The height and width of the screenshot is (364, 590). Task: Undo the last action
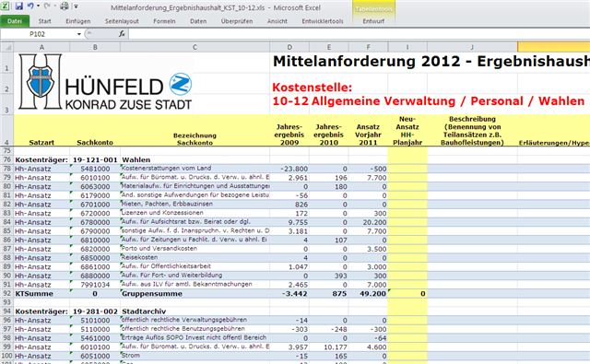[30, 6]
